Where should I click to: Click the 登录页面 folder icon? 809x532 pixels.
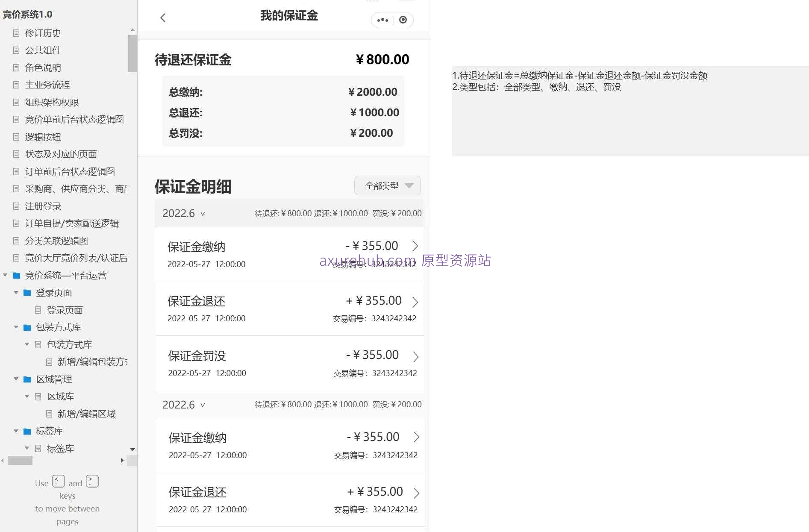(x=27, y=293)
